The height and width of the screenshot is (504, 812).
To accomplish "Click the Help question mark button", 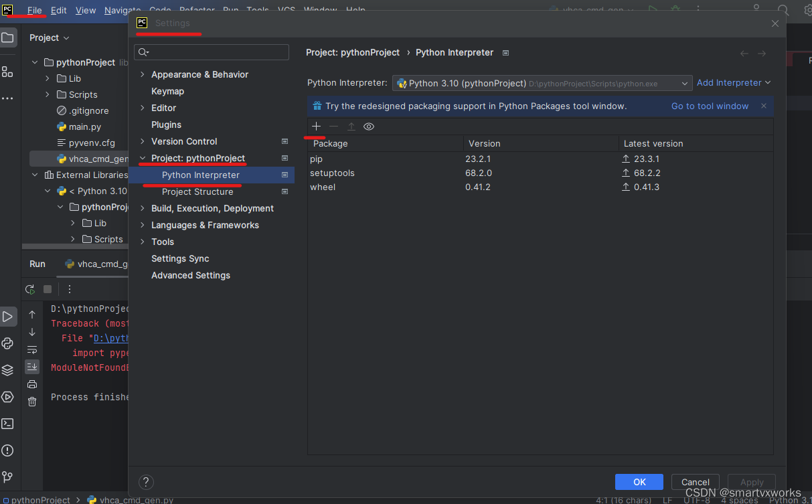I will coord(146,482).
